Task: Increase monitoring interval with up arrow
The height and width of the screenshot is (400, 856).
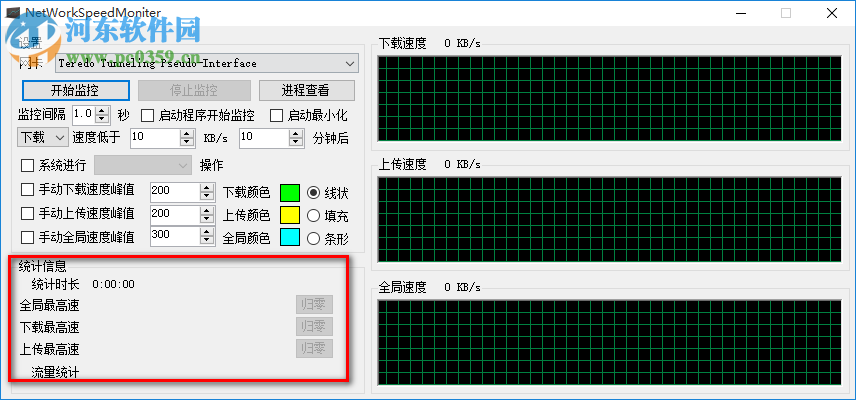Action: (x=103, y=111)
